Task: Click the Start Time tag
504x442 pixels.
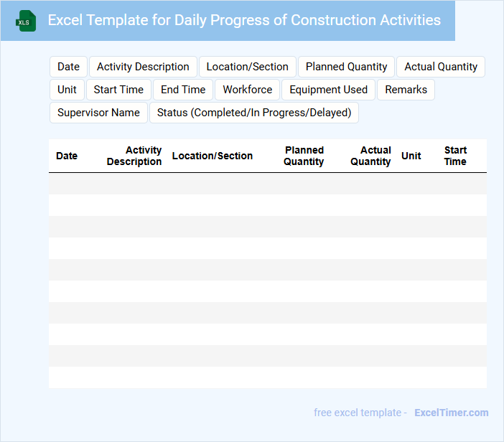Action: (118, 90)
